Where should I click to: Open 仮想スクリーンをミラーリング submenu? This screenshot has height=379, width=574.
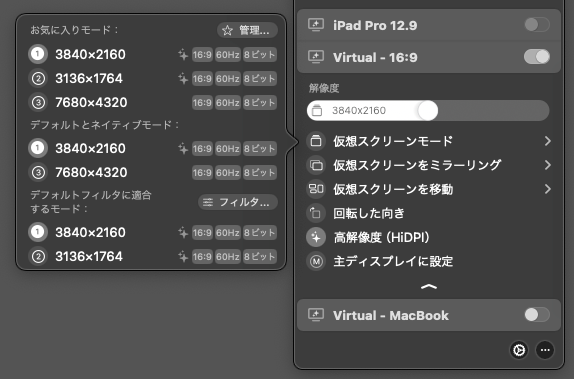click(x=429, y=165)
